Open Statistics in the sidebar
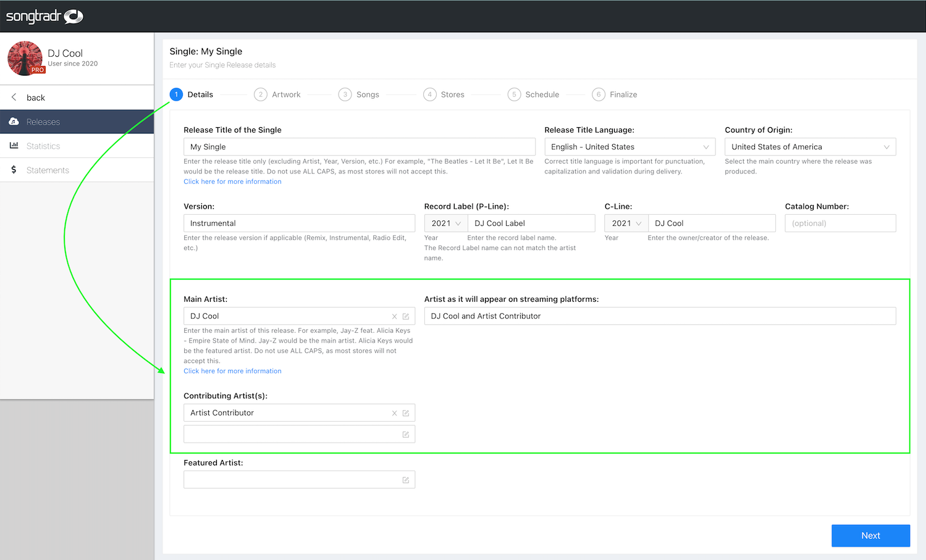 [77, 146]
